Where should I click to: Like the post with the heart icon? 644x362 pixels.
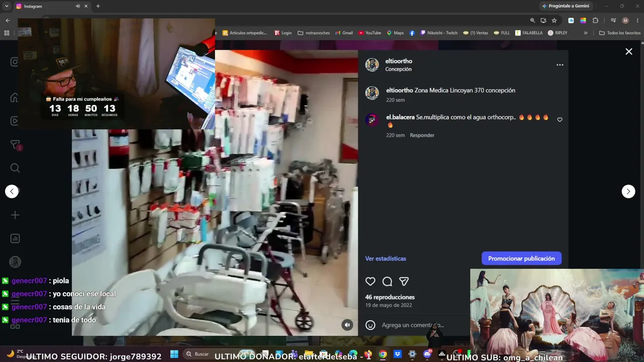click(x=370, y=282)
